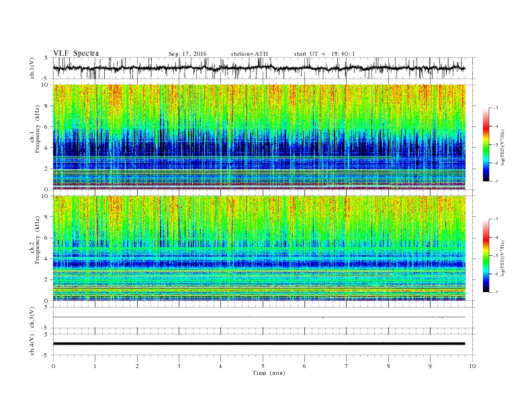The height and width of the screenshot is (411, 532).
Task: Click the "ch.3(V)" axis label
Action: pyautogui.click(x=32, y=318)
